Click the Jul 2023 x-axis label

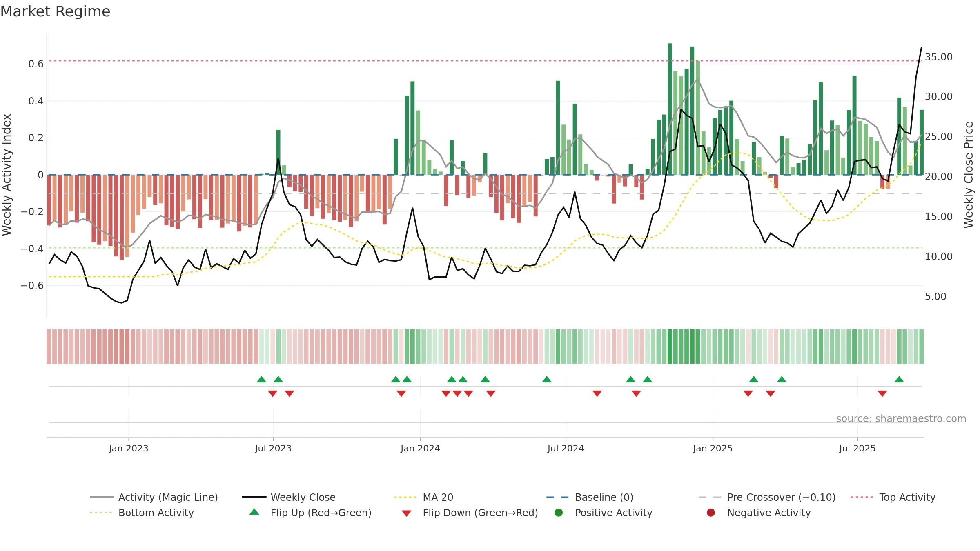(273, 448)
